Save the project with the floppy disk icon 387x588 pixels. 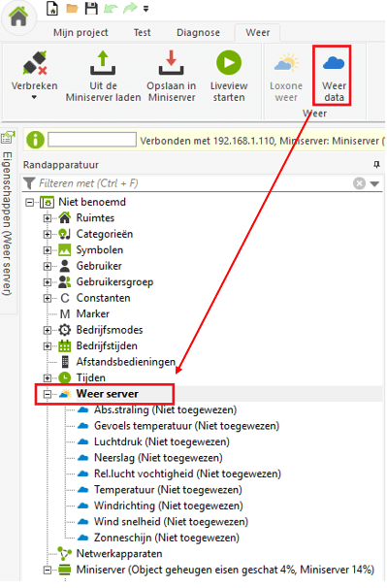click(x=91, y=8)
